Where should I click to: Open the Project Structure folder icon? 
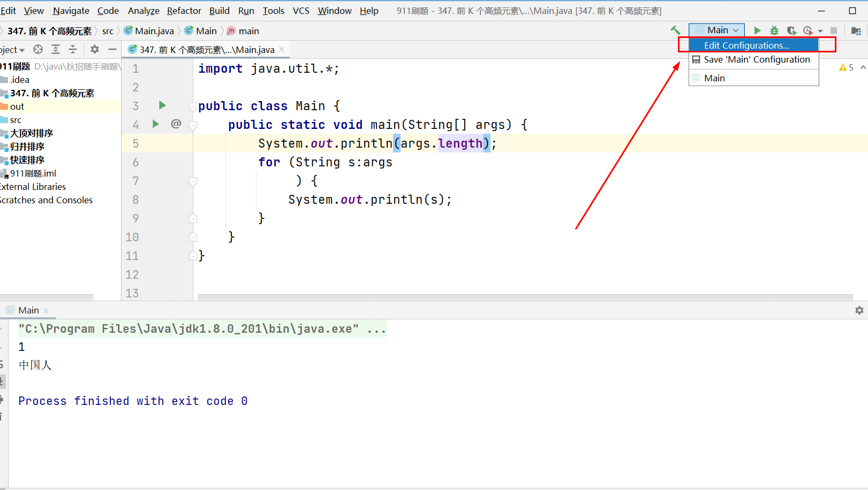(856, 30)
